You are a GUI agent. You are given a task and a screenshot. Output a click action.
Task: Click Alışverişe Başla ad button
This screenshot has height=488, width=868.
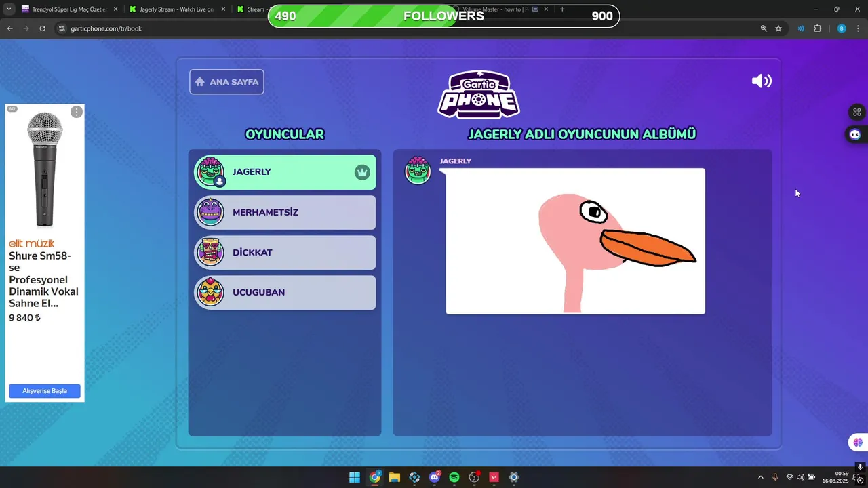point(45,391)
